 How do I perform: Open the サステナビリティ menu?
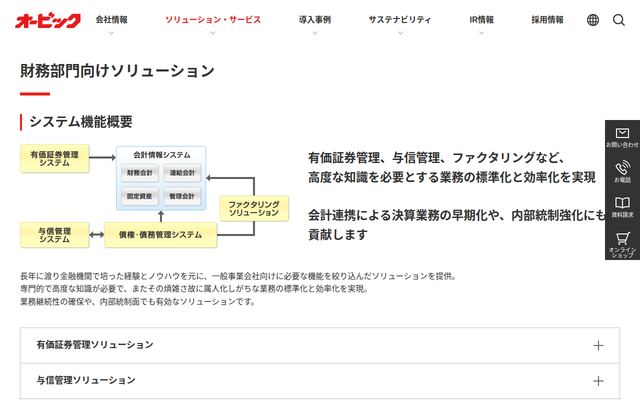[400, 20]
